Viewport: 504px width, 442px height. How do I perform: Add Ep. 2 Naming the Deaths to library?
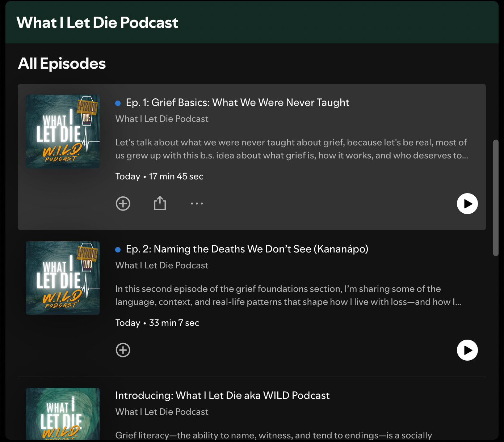tap(123, 350)
